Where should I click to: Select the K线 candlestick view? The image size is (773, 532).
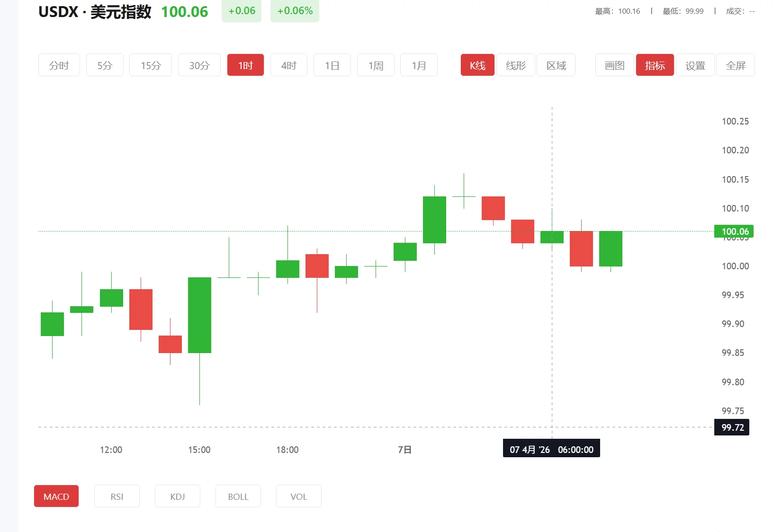(x=477, y=65)
